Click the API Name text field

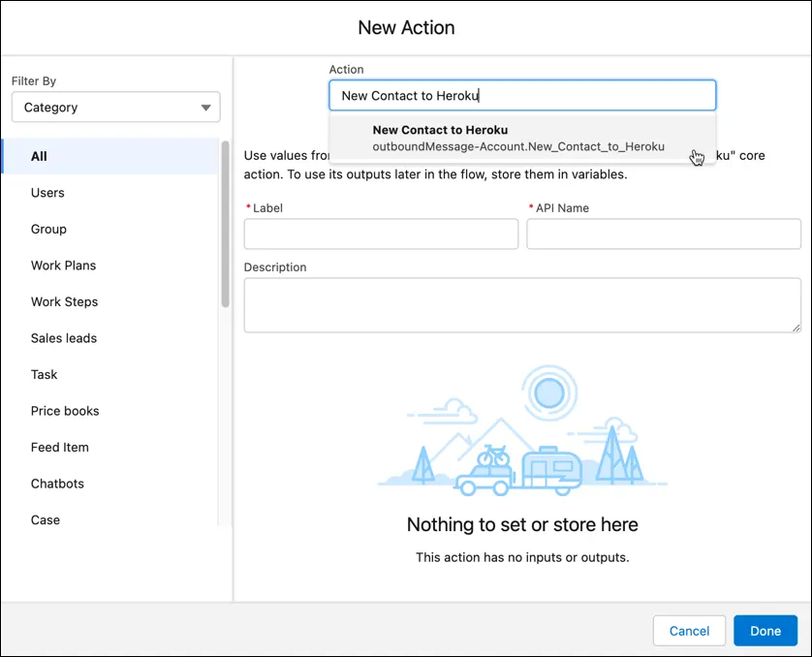[x=664, y=234]
